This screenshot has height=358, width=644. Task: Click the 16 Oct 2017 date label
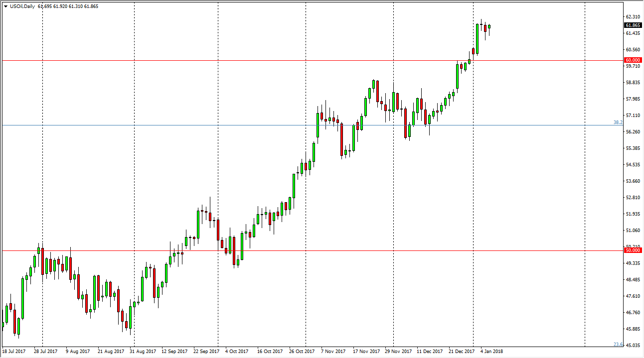pos(269,352)
